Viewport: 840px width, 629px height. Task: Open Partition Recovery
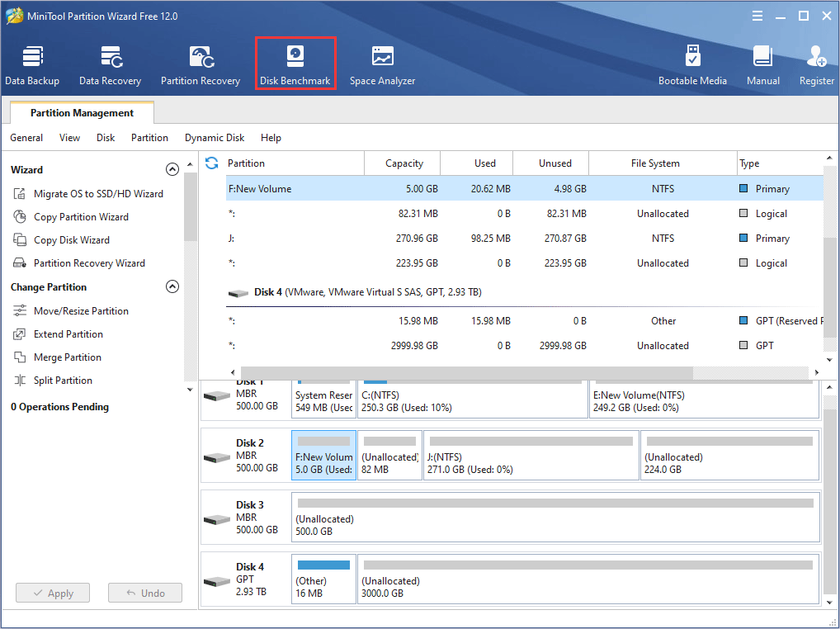tap(201, 62)
